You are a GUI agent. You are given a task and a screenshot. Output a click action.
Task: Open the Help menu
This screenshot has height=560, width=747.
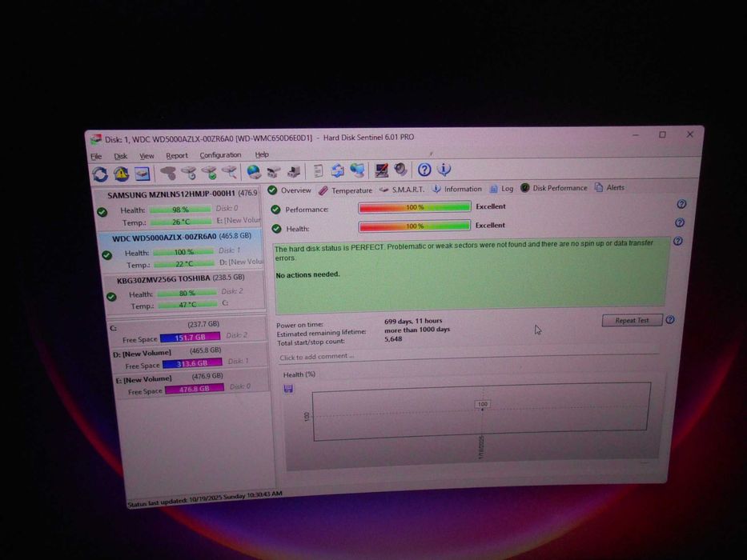[x=262, y=154]
